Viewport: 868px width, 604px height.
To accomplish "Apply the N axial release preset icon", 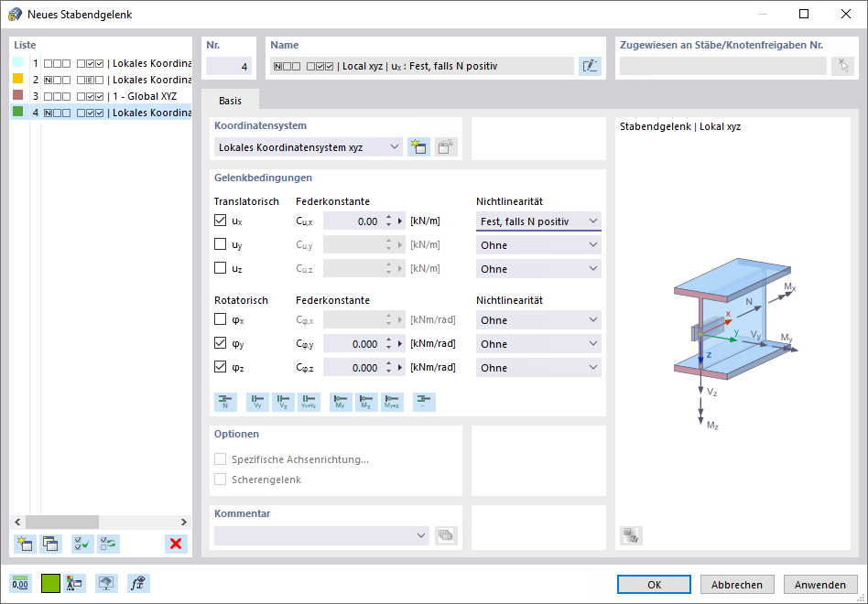I will pyautogui.click(x=225, y=402).
